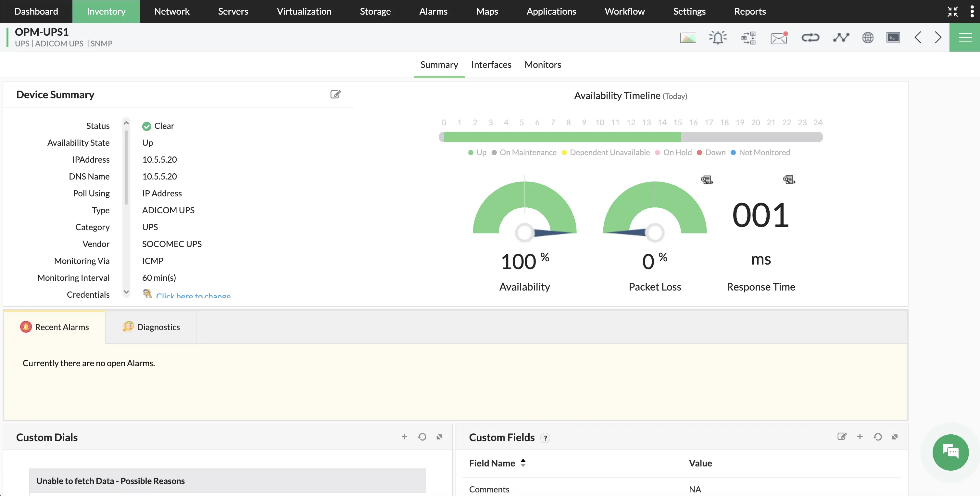Open the Alarms menu
Viewport: 980px width, 496px height.
tap(433, 11)
